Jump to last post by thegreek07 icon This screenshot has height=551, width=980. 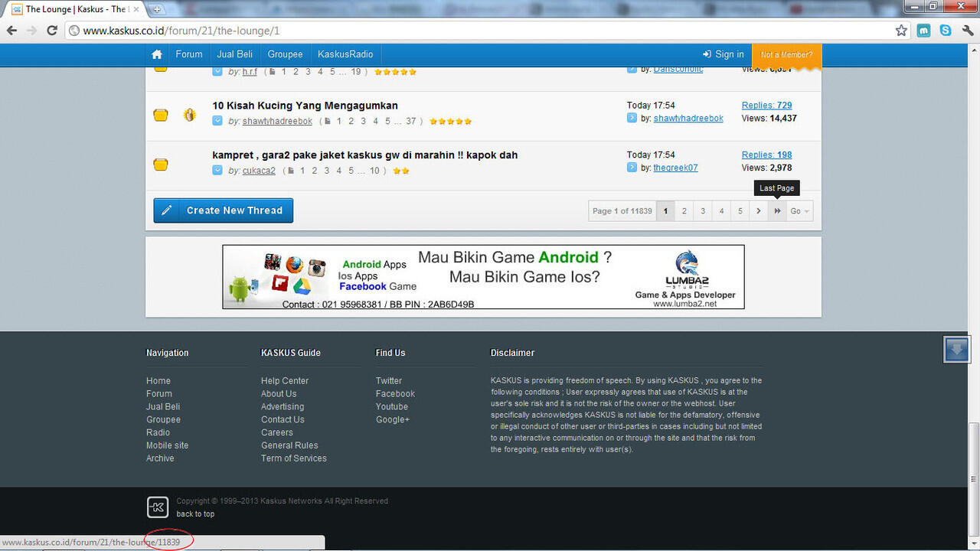click(632, 168)
